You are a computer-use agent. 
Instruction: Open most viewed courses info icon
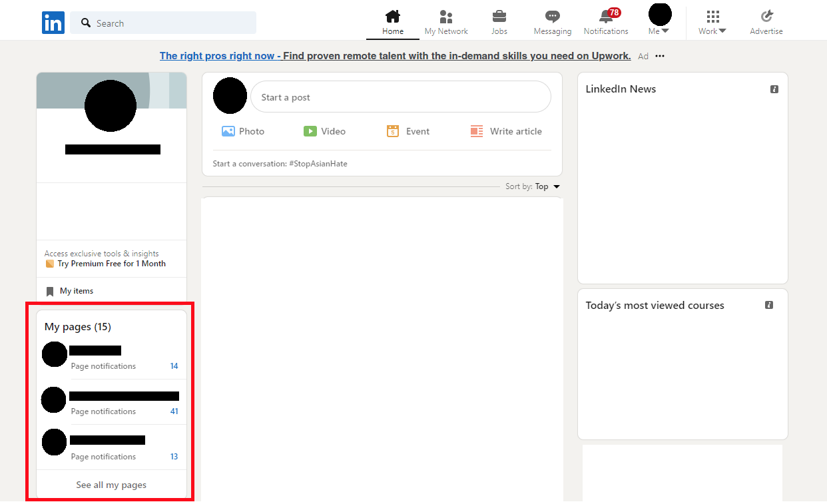[x=769, y=305]
